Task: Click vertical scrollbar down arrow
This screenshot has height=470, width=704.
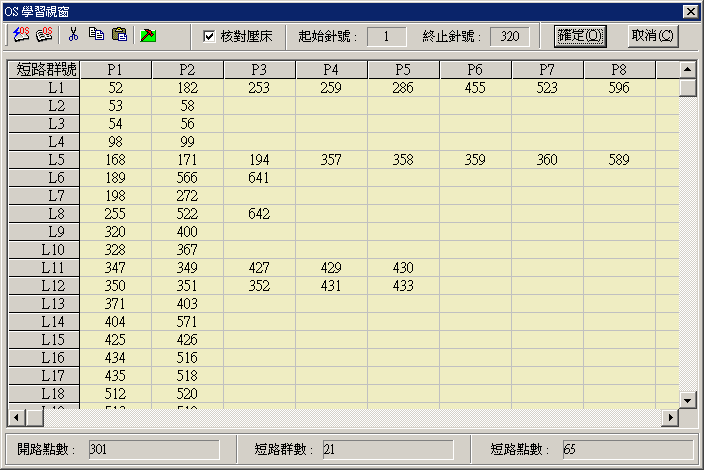Action: point(687,400)
